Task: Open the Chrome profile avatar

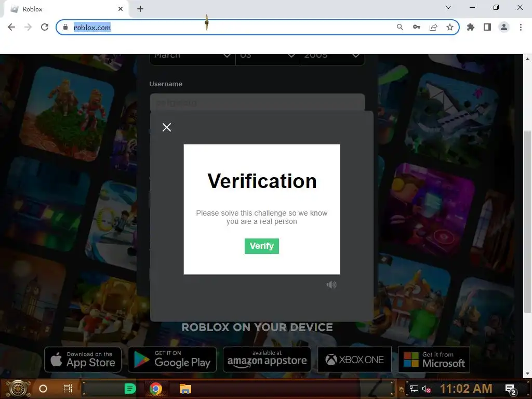Action: (504, 27)
